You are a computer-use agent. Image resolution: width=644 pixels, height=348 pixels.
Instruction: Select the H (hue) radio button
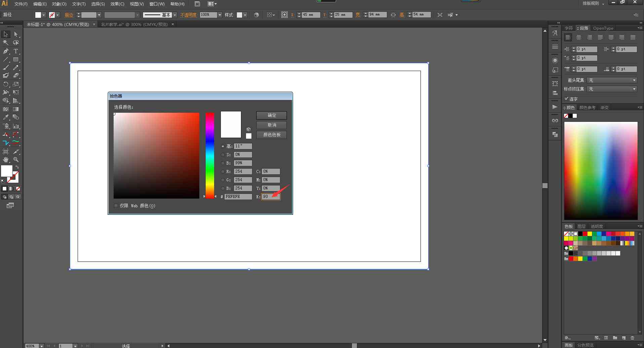[223, 146]
